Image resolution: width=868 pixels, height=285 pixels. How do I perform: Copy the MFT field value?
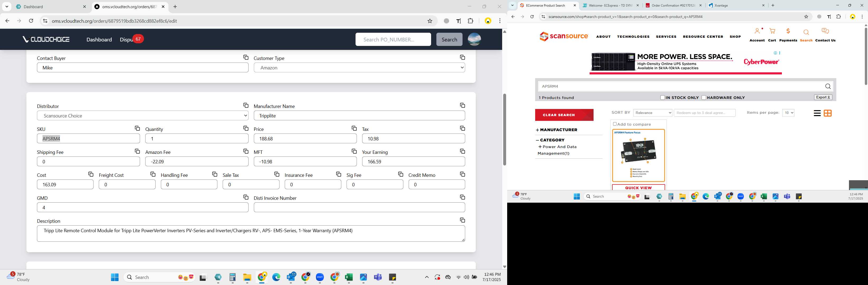354,151
